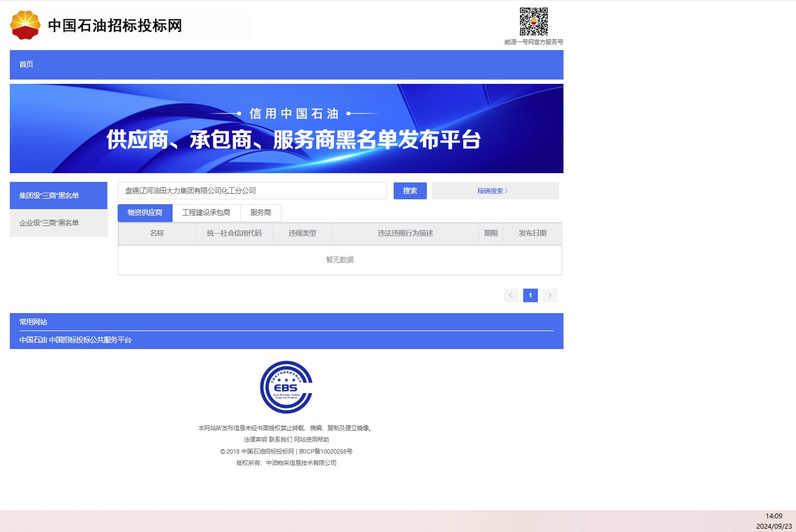Open the taskbar clock showing 14:09
796x532 pixels.
click(774, 516)
